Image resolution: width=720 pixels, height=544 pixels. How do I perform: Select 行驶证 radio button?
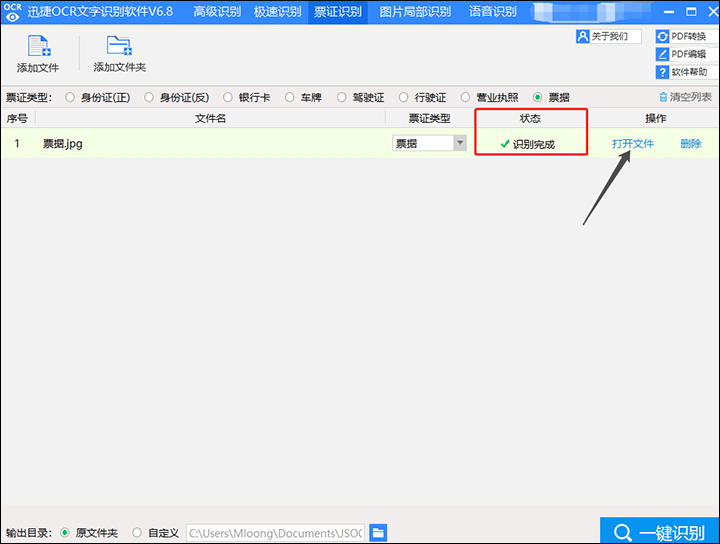403,97
